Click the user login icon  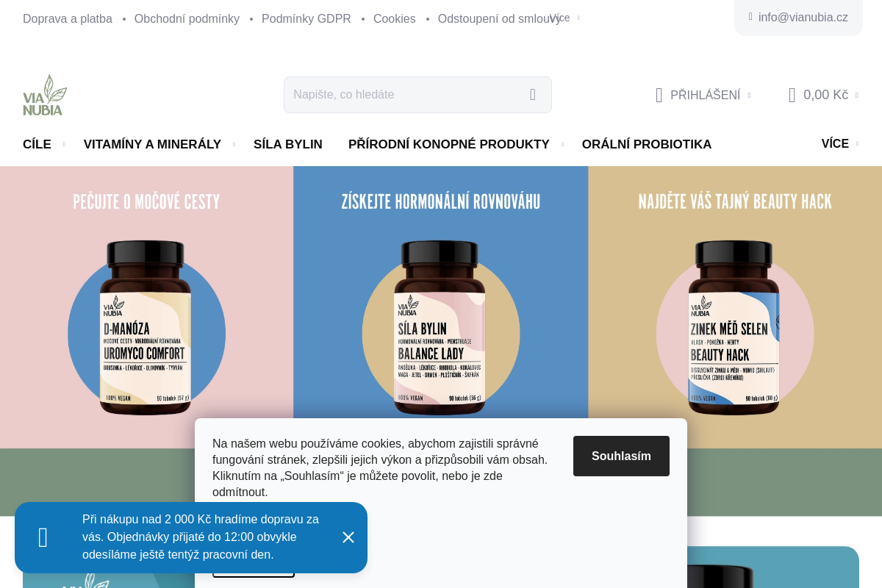pyautogui.click(x=659, y=95)
